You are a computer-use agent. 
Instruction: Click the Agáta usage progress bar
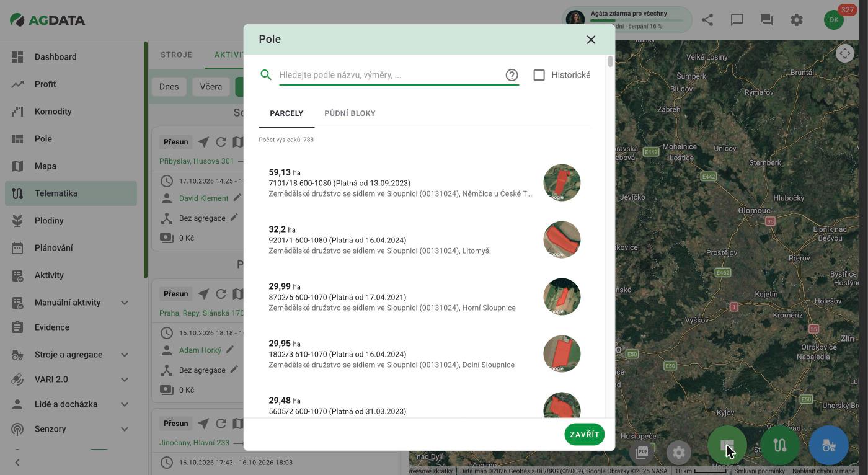pyautogui.click(x=637, y=20)
